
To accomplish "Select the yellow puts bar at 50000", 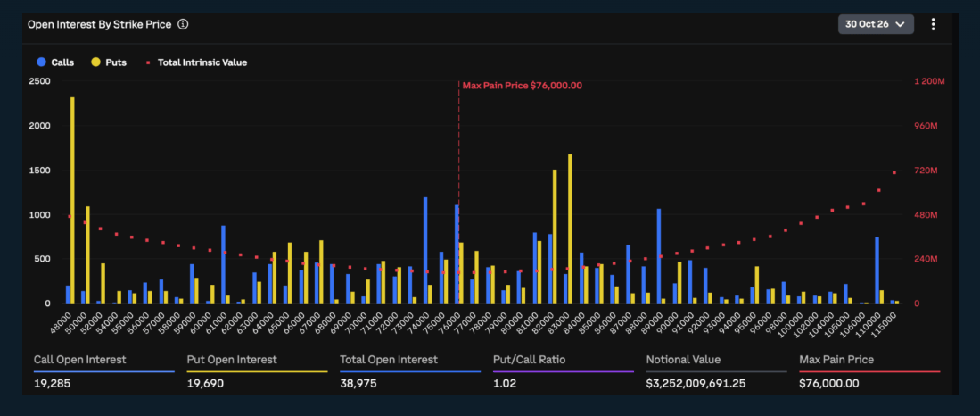I will (x=88, y=255).
